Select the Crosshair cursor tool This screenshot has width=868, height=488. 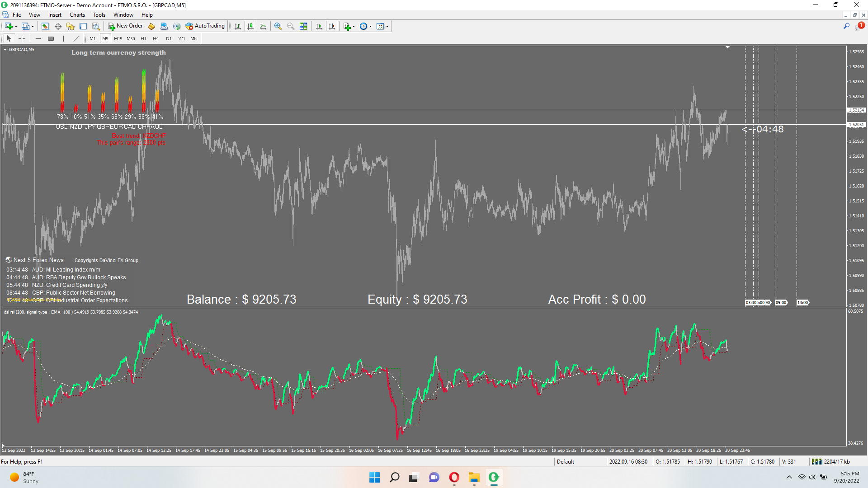22,39
